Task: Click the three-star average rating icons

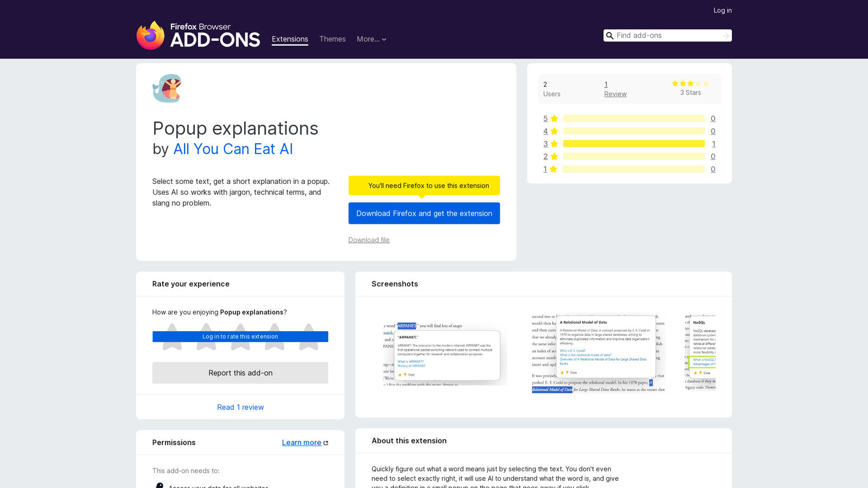Action: click(x=691, y=84)
